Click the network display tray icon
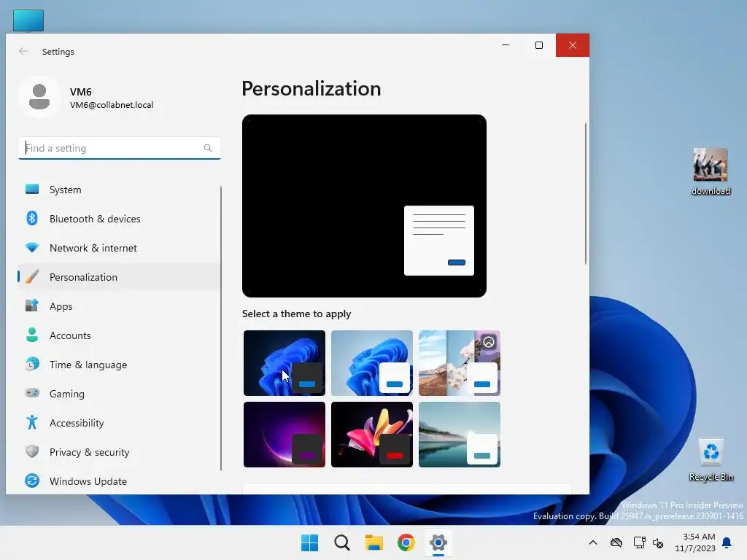This screenshot has height=560, width=747. (x=639, y=542)
